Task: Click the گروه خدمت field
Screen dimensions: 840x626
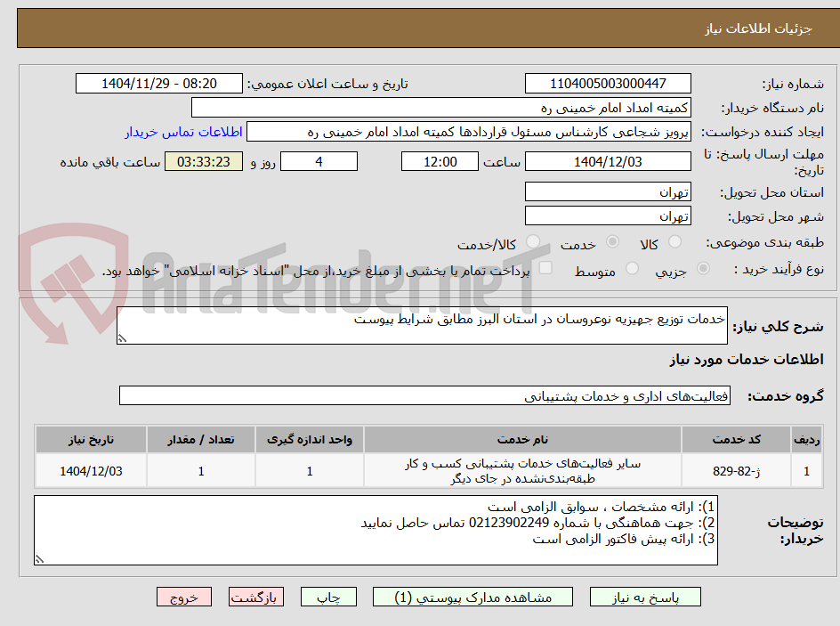Action: click(424, 395)
